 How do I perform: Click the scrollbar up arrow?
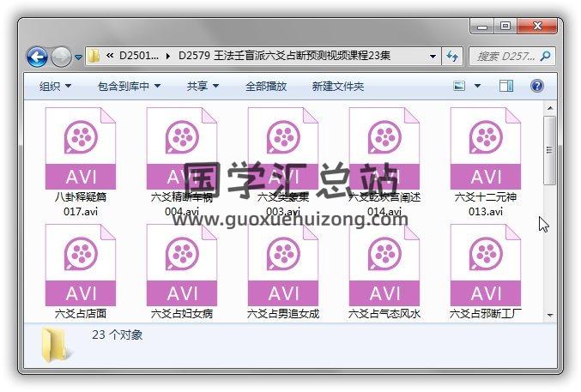(x=550, y=108)
